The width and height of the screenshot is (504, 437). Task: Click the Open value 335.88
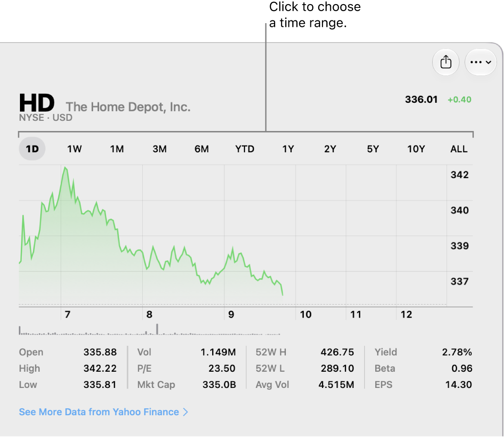(x=100, y=352)
